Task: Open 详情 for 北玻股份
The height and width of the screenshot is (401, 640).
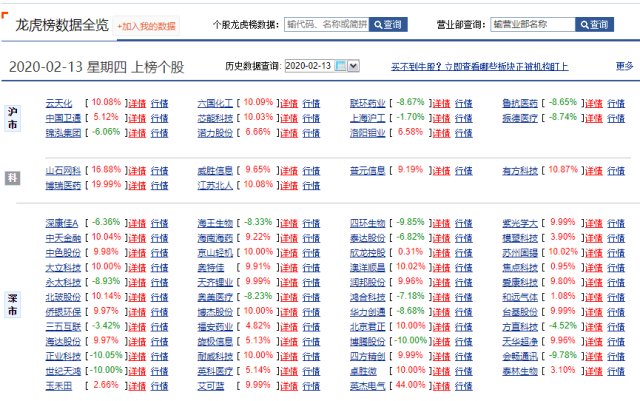Action: point(137,297)
